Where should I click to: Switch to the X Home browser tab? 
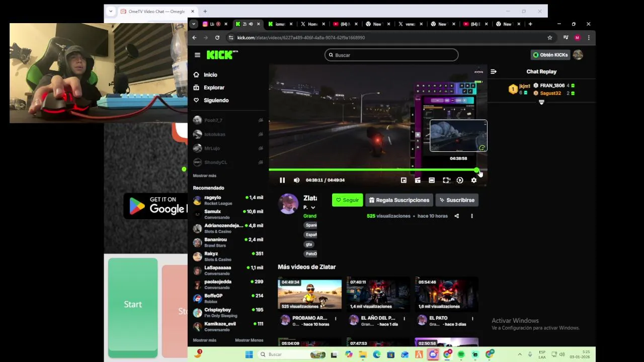pyautogui.click(x=312, y=24)
